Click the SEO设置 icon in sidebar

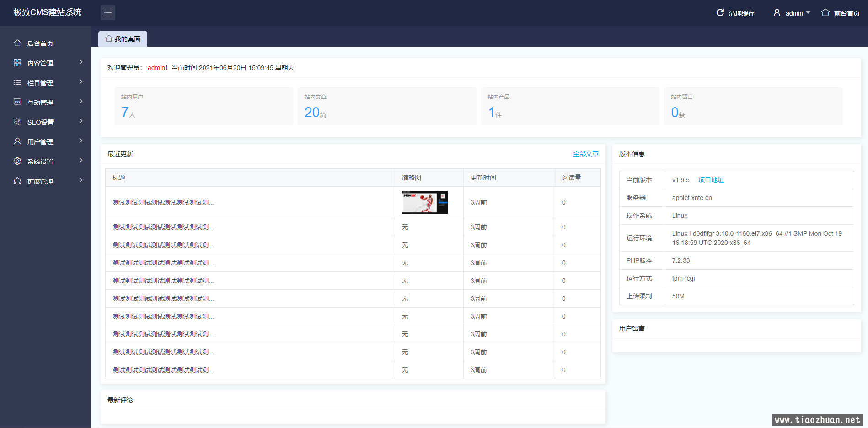tap(17, 122)
